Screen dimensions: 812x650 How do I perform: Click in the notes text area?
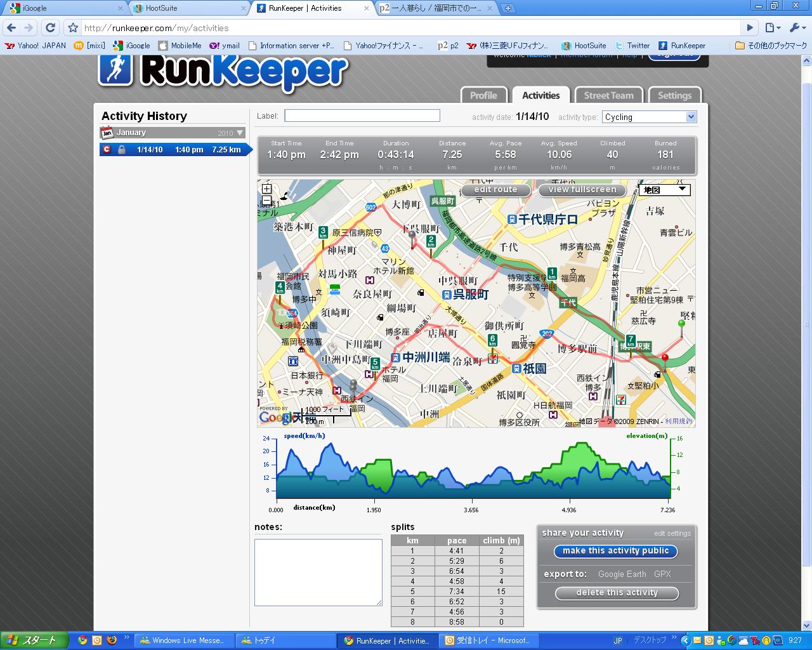tap(318, 573)
